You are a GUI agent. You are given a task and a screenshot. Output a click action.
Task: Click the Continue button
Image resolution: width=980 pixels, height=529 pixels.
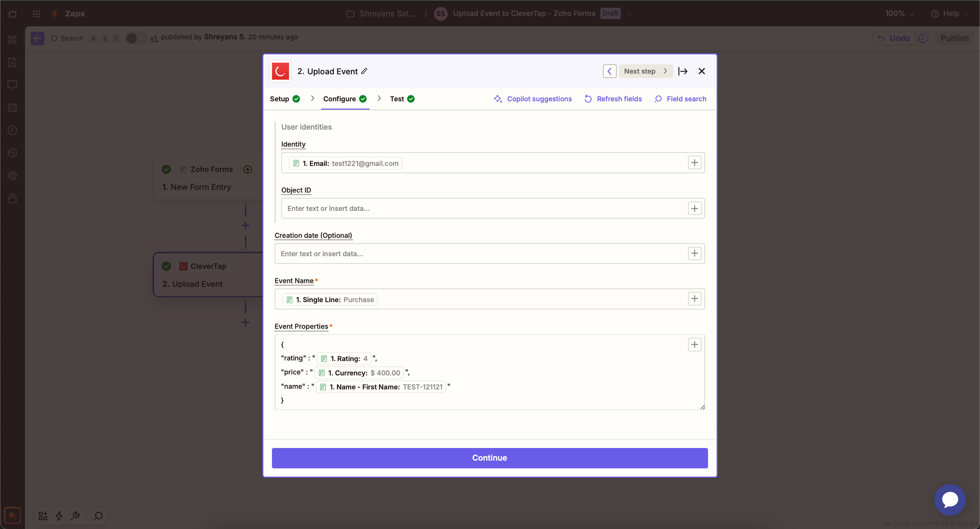point(490,458)
